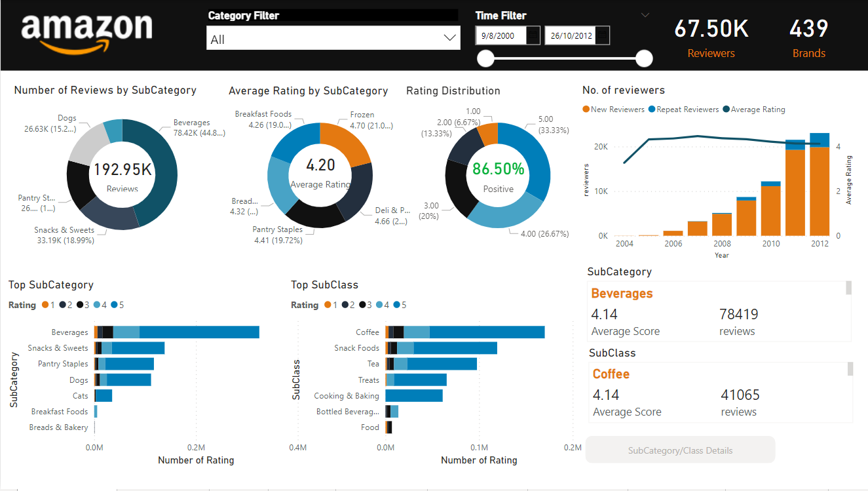Collapse the Time Filter using its chevron
Viewport: 868px width, 491px height.
[x=645, y=14]
